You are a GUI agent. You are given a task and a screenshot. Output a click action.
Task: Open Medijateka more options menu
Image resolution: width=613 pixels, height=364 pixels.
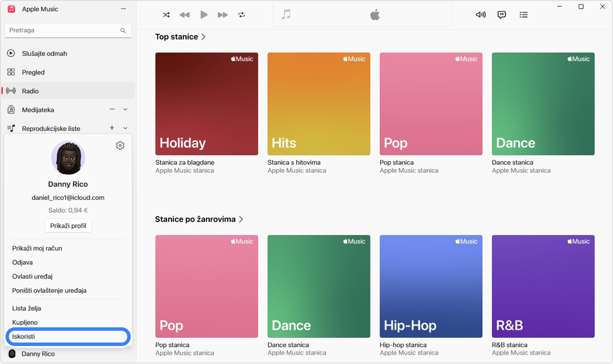pyautogui.click(x=112, y=109)
